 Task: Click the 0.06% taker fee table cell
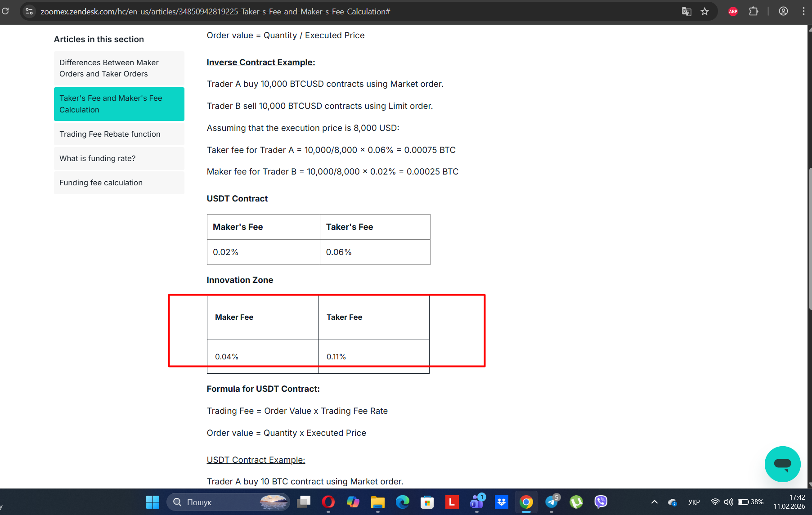375,252
